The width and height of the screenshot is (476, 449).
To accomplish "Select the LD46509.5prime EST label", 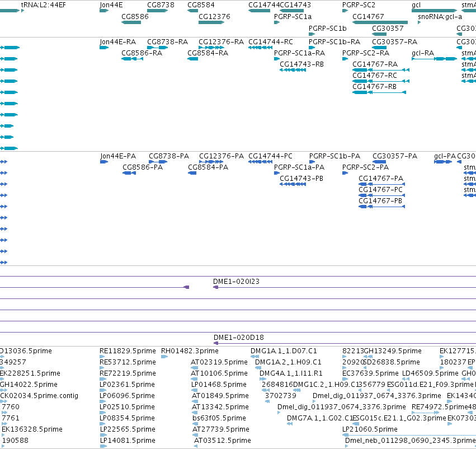I will [x=430, y=373].
